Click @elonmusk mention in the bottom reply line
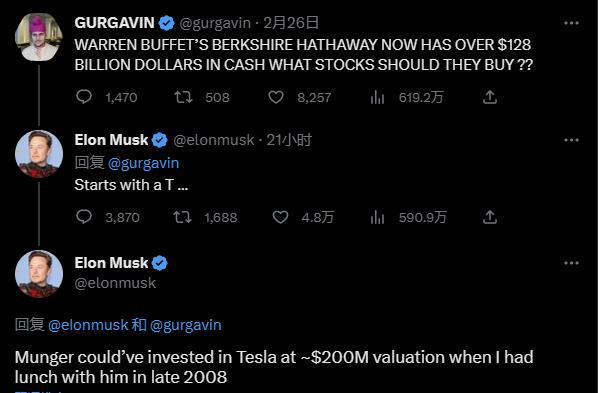 point(88,325)
